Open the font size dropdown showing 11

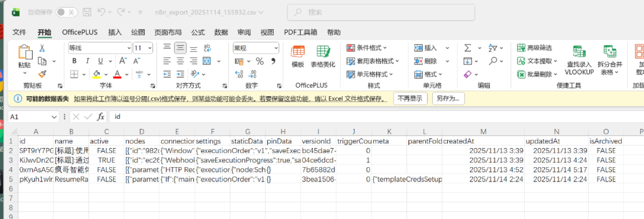click(149, 48)
